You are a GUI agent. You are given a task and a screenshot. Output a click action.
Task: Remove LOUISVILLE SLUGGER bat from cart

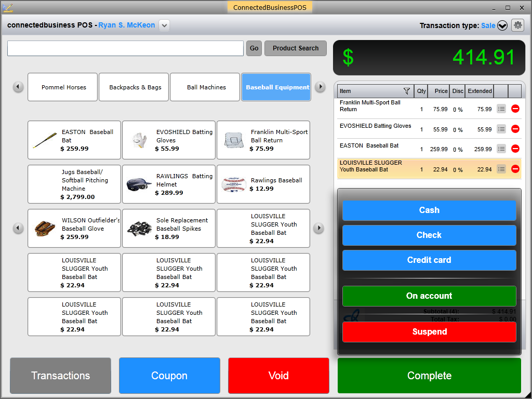click(515, 169)
